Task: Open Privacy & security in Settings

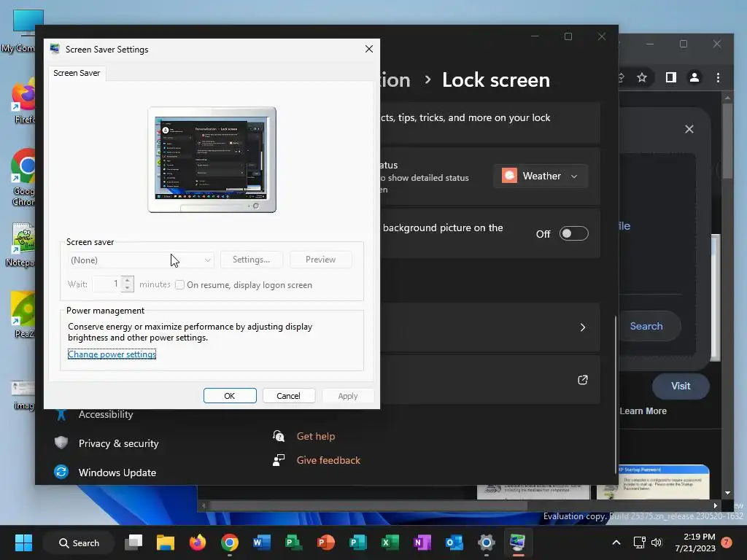Action: point(119,443)
